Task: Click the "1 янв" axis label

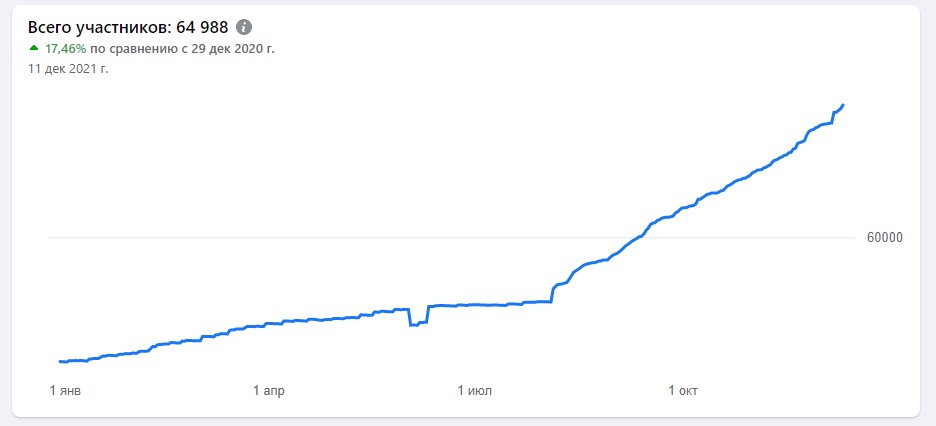Action: (x=64, y=390)
